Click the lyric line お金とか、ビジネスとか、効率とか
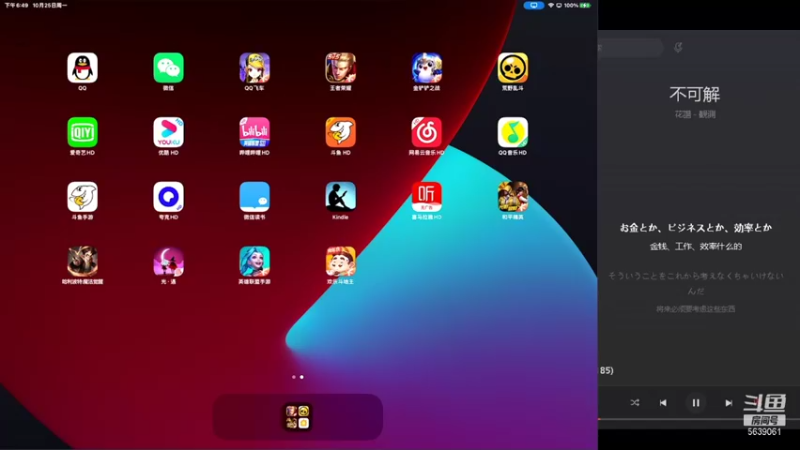This screenshot has height=450, width=800. 695,228
